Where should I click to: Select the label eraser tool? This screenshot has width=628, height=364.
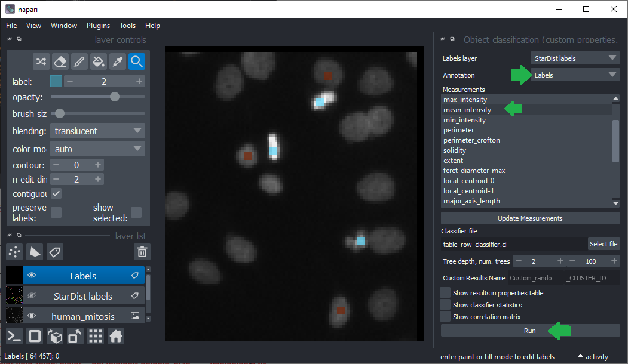pos(60,61)
